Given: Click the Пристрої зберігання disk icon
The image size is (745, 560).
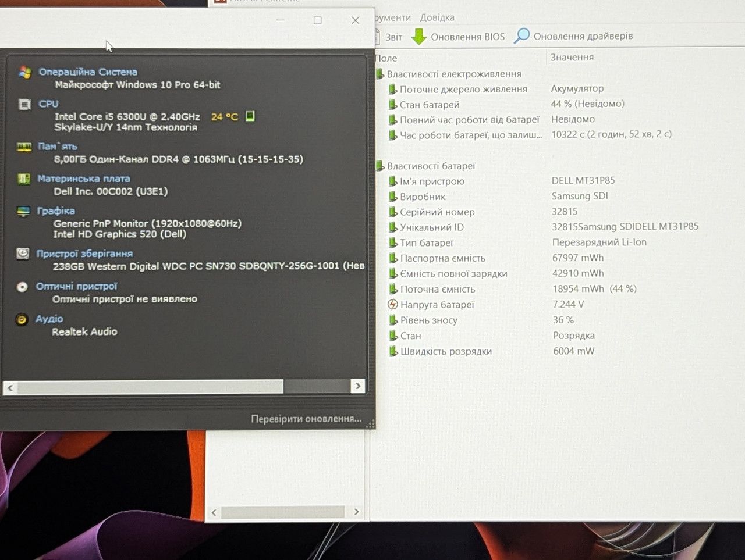Looking at the screenshot, I should 23,254.
